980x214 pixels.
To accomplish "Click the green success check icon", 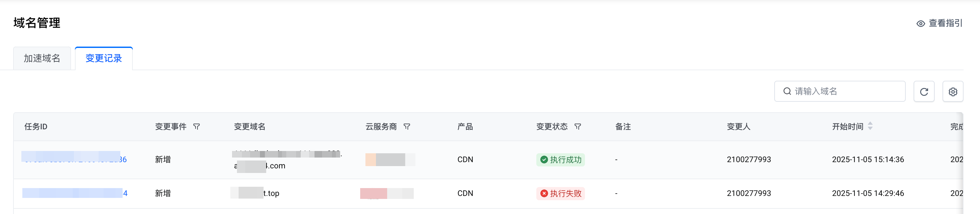I will coord(544,160).
